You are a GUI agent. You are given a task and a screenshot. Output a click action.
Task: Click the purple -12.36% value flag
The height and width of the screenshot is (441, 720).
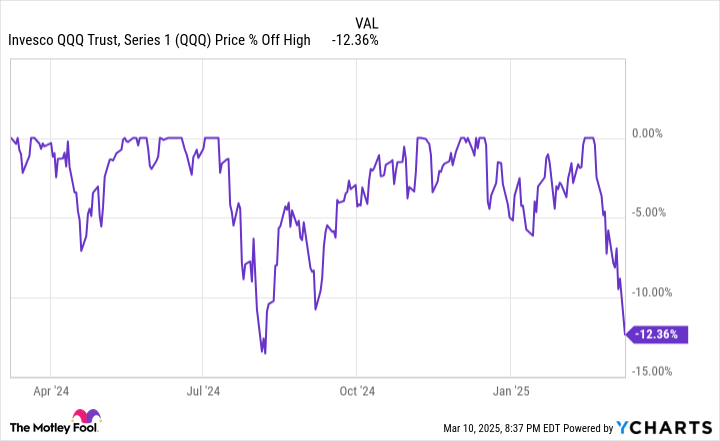(660, 335)
